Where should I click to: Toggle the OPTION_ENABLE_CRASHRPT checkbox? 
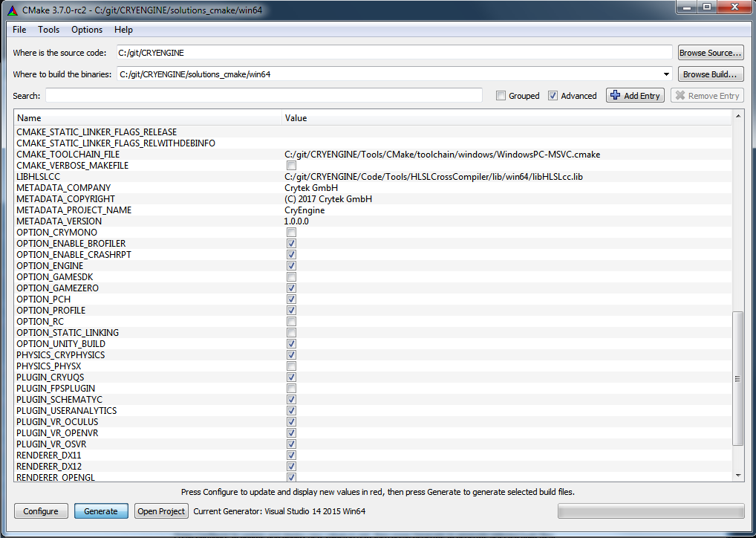click(291, 255)
